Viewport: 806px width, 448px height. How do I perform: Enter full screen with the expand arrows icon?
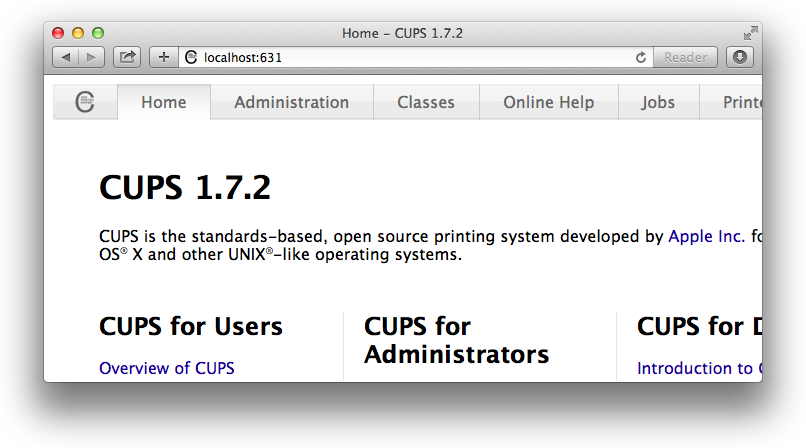point(751,33)
